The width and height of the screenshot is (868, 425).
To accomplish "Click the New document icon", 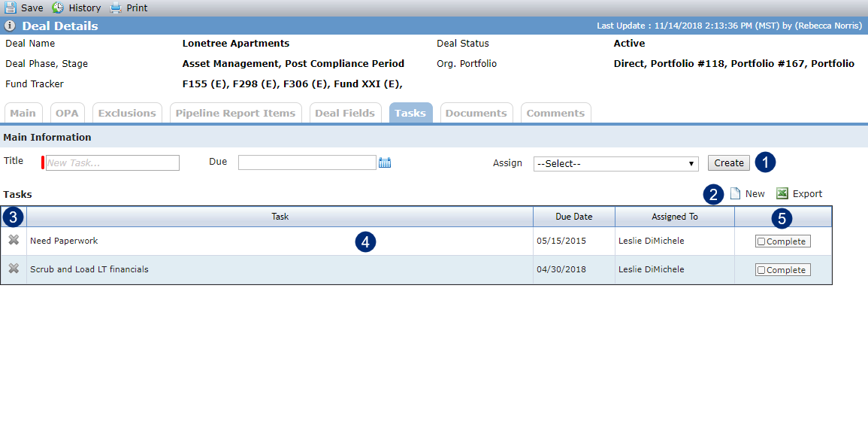I will (735, 193).
